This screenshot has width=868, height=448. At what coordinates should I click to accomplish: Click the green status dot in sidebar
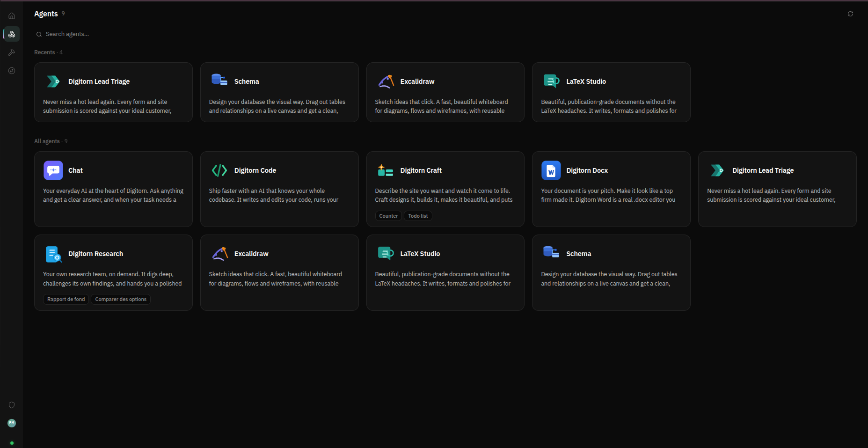(x=12, y=443)
